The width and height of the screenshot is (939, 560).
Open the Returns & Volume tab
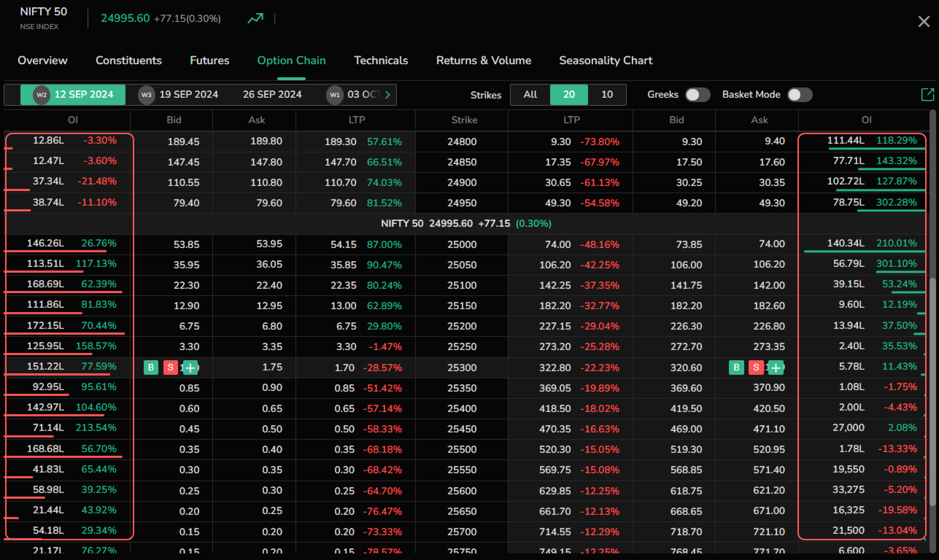coord(484,61)
